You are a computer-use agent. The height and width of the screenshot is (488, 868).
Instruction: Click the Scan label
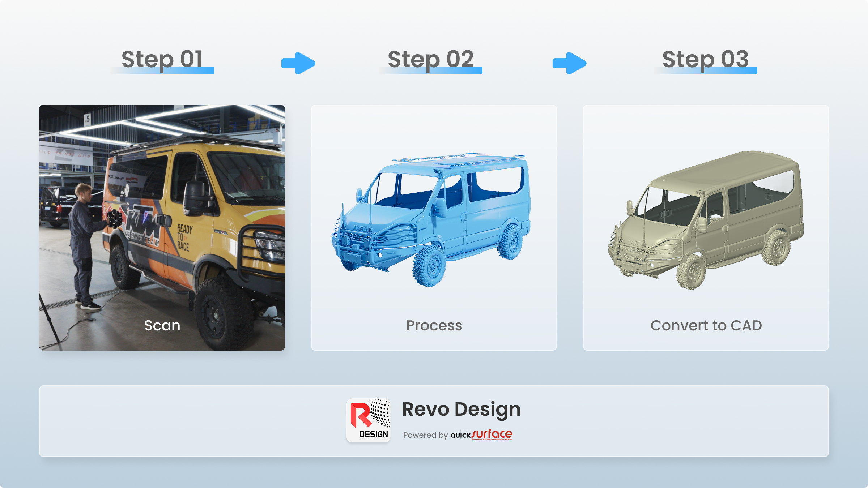[162, 326]
